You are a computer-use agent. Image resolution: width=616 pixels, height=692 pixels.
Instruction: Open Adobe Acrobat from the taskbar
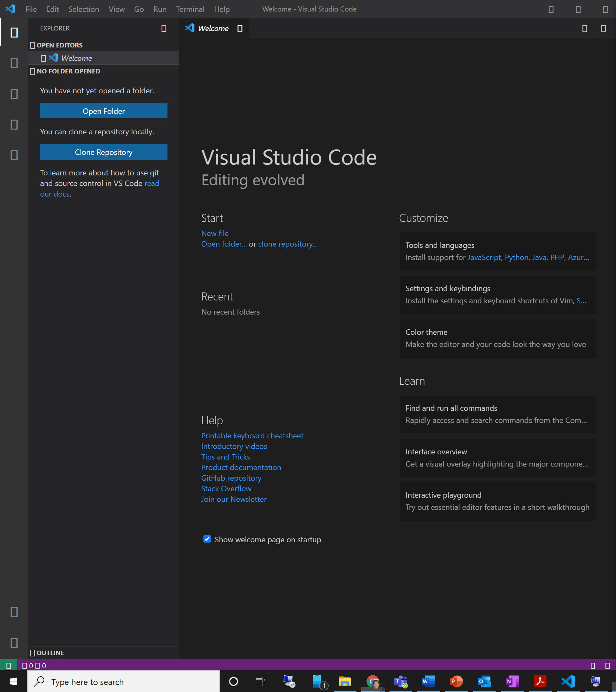point(540,681)
